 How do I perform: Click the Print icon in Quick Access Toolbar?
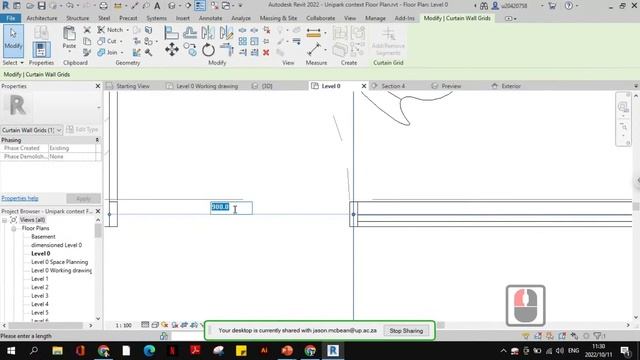[x=103, y=6]
